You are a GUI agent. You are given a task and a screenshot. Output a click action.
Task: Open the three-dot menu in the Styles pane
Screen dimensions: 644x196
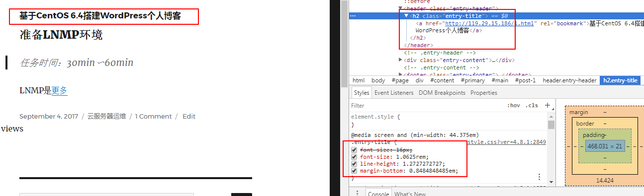[539, 177]
